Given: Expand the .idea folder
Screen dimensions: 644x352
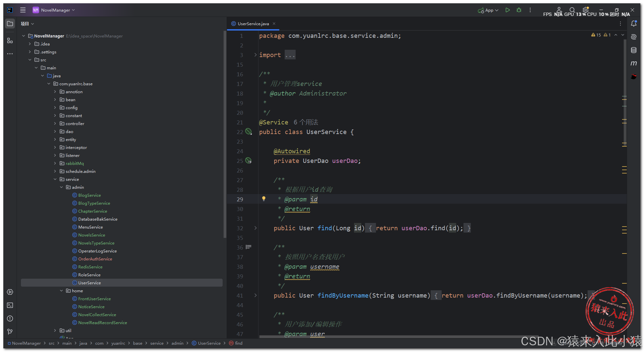Looking at the screenshot, I should [x=30, y=44].
